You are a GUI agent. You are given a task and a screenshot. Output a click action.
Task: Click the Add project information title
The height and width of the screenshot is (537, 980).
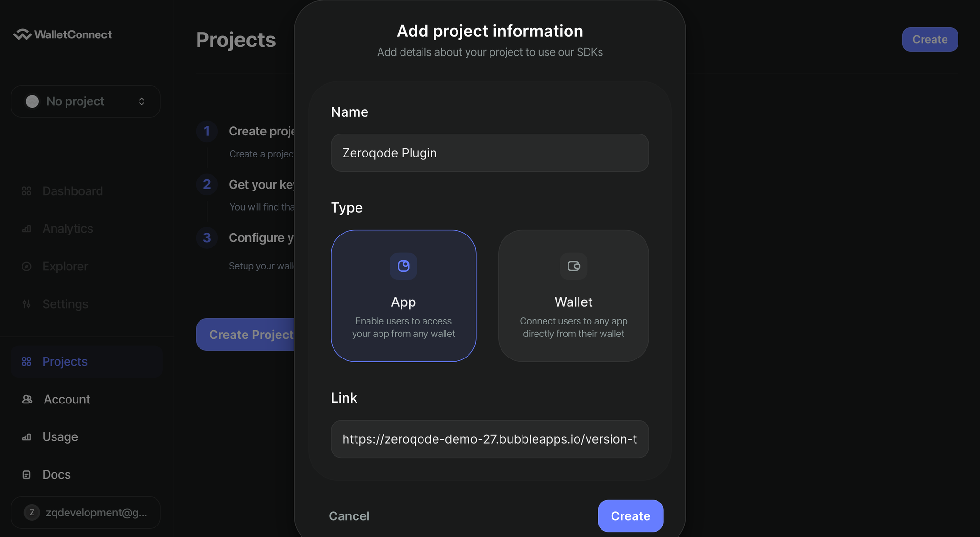pyautogui.click(x=490, y=31)
